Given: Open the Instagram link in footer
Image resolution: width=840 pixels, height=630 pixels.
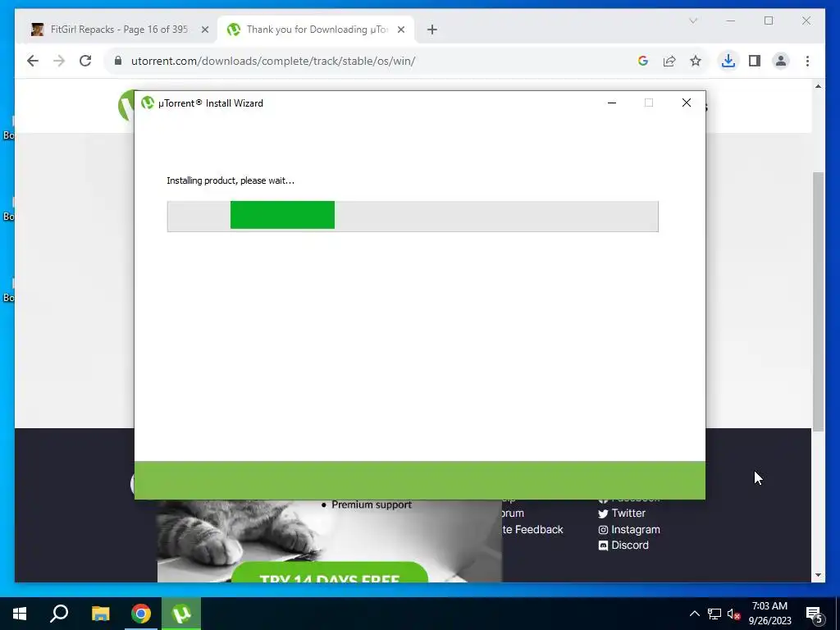Looking at the screenshot, I should pyautogui.click(x=636, y=529).
